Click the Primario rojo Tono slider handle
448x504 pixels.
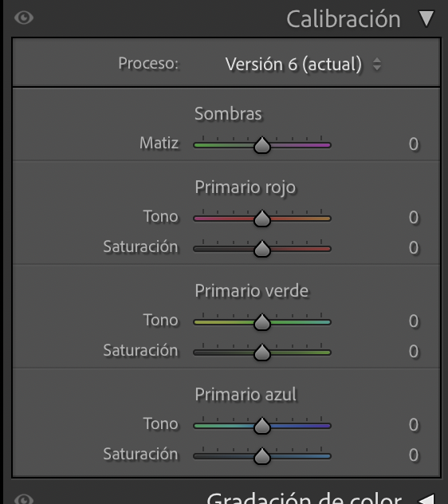coord(262,219)
